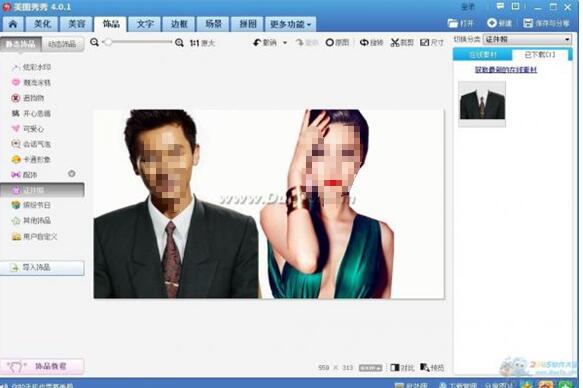Switch to the 文字 tab
The width and height of the screenshot is (583, 388).
pos(145,24)
